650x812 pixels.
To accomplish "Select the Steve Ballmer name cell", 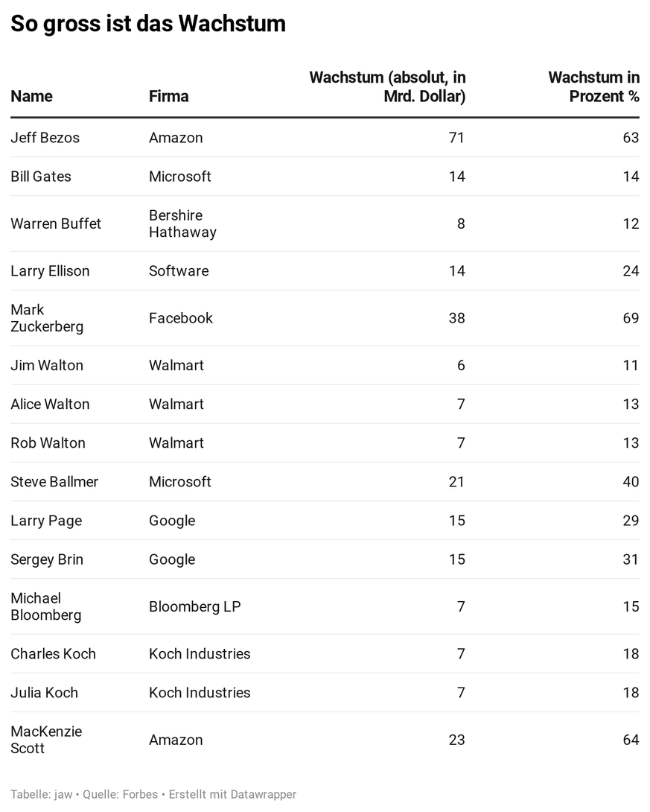I will click(54, 482).
